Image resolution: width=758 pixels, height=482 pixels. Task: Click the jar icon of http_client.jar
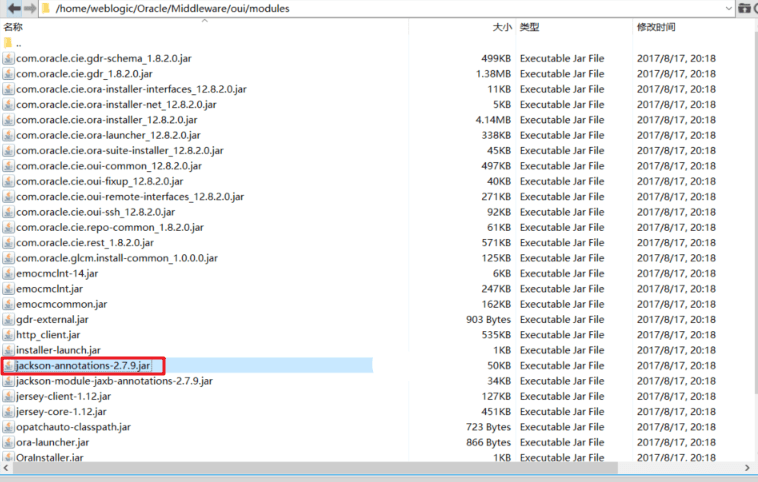point(8,335)
